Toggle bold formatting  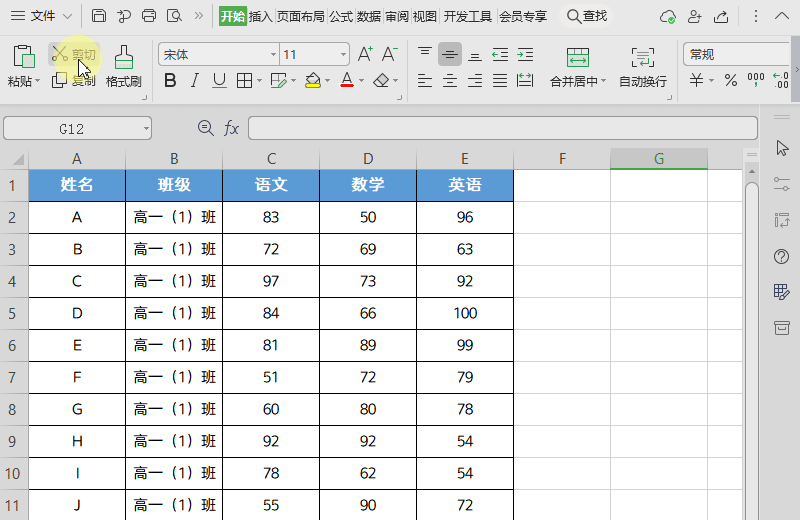click(x=170, y=80)
